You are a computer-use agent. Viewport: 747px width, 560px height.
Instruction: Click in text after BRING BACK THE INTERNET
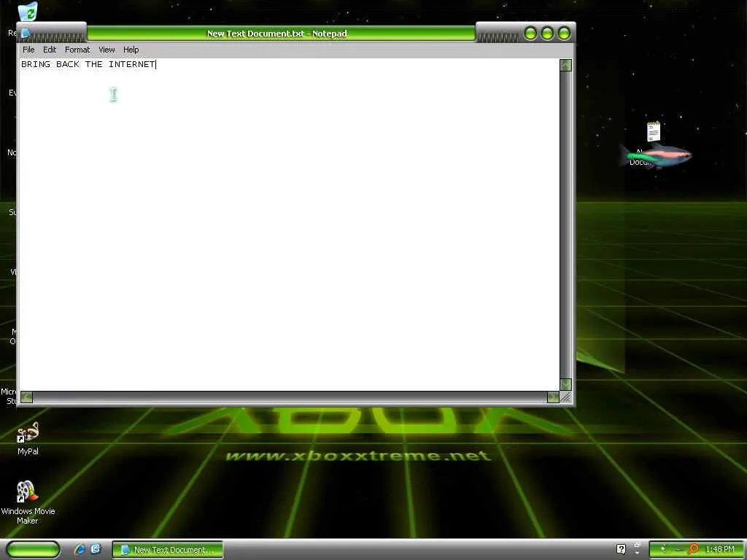tap(158, 64)
